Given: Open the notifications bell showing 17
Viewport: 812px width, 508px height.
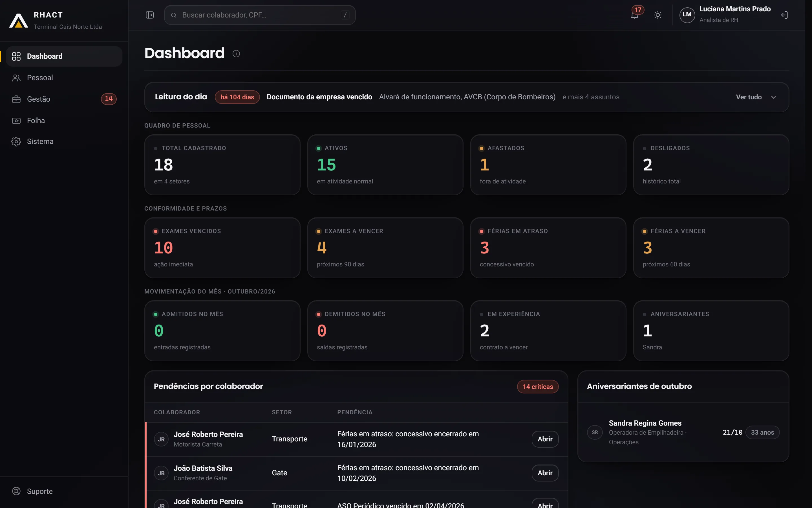Looking at the screenshot, I should pyautogui.click(x=635, y=15).
